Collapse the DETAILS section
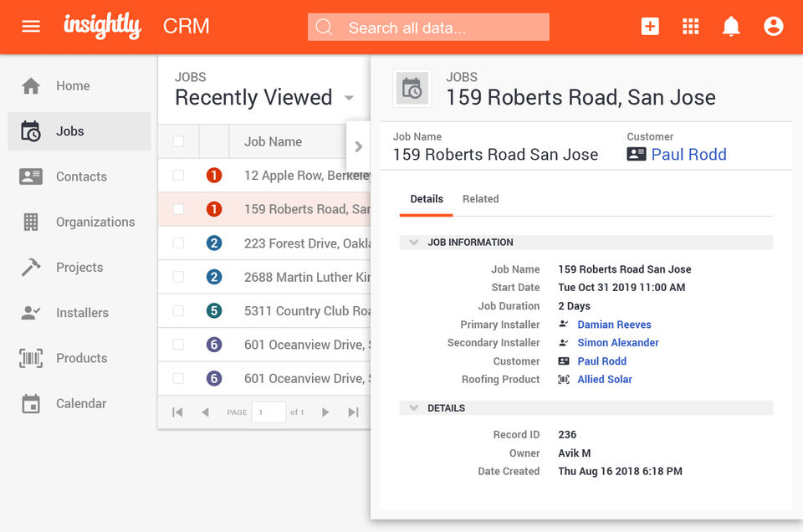 414,408
